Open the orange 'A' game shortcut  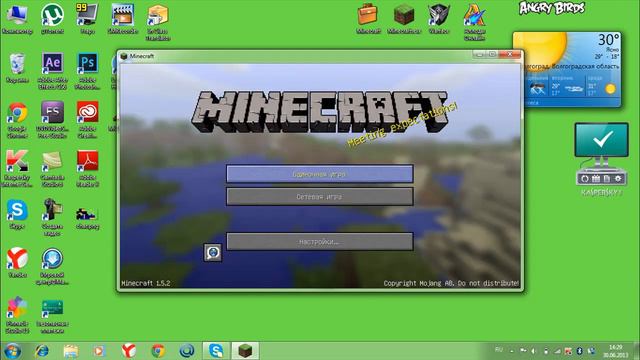pyautogui.click(x=474, y=22)
